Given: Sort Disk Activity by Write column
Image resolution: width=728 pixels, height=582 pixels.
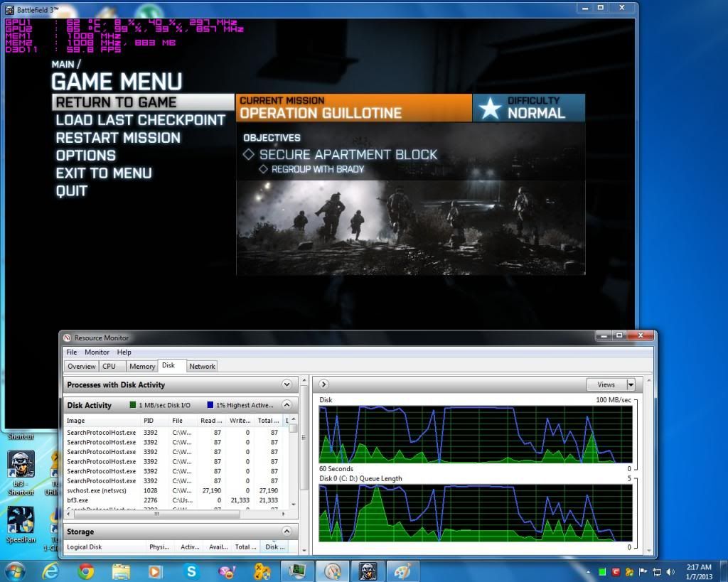Looking at the screenshot, I should (x=240, y=421).
